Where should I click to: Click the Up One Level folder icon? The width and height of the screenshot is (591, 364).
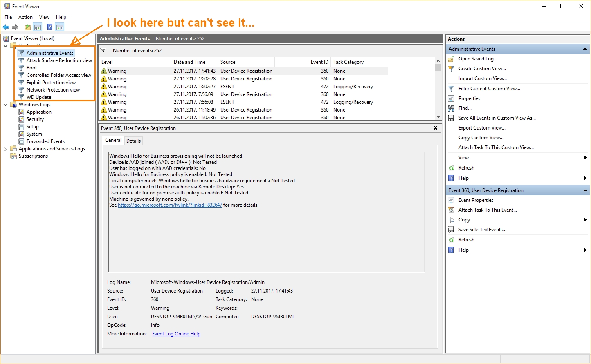click(27, 27)
